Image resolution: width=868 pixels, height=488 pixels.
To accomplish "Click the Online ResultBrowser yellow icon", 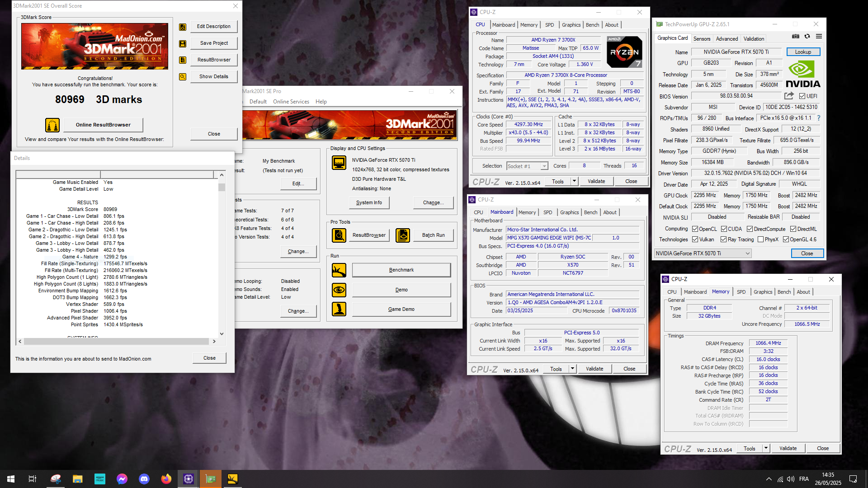I will coord(52,125).
